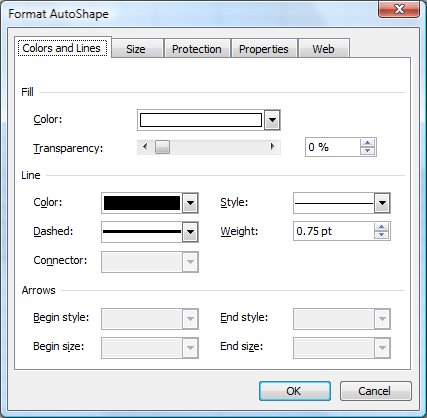Click the Transparency slider thumb

coord(162,147)
